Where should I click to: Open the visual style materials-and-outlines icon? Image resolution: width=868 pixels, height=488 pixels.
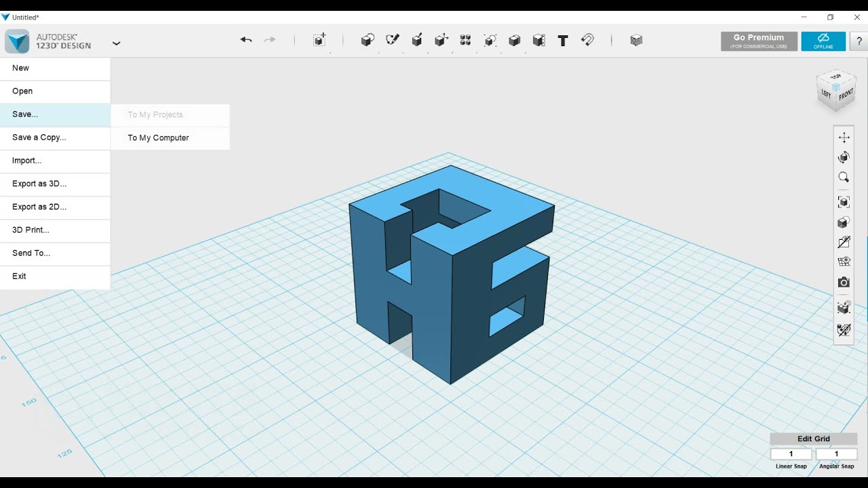tap(844, 222)
